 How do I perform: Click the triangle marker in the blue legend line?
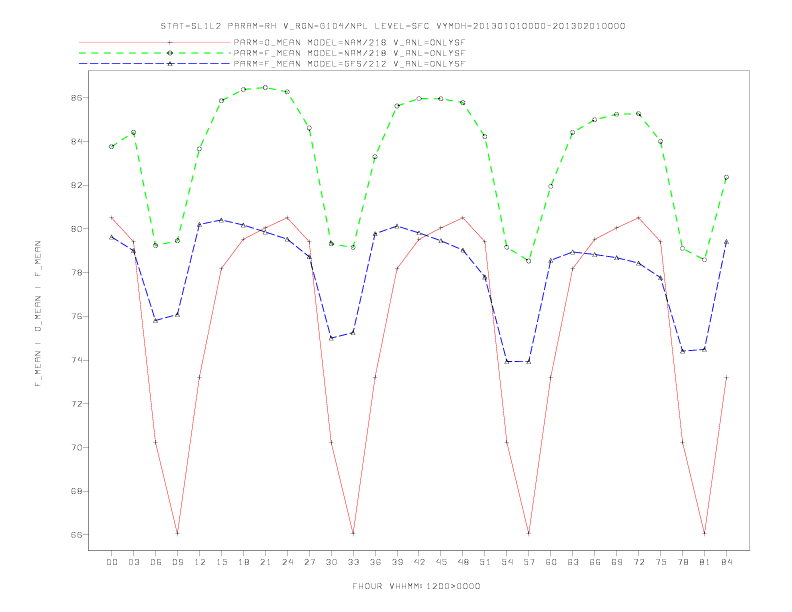click(x=170, y=64)
